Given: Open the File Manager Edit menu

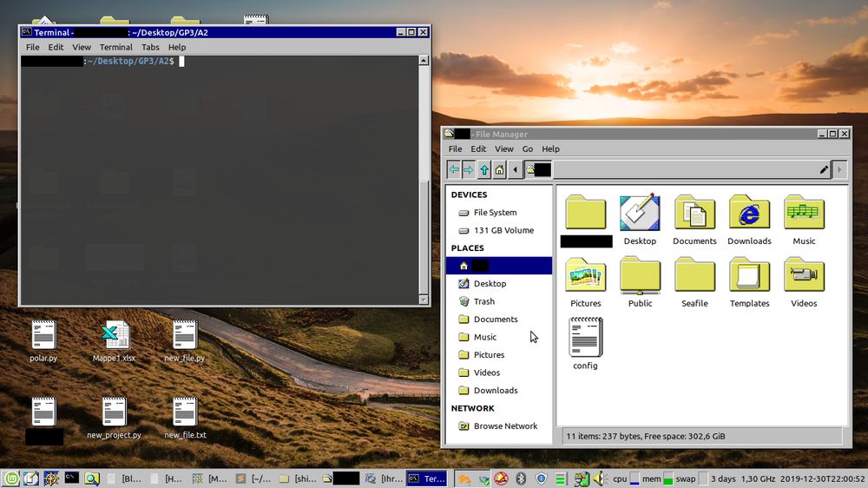Looking at the screenshot, I should pos(478,149).
